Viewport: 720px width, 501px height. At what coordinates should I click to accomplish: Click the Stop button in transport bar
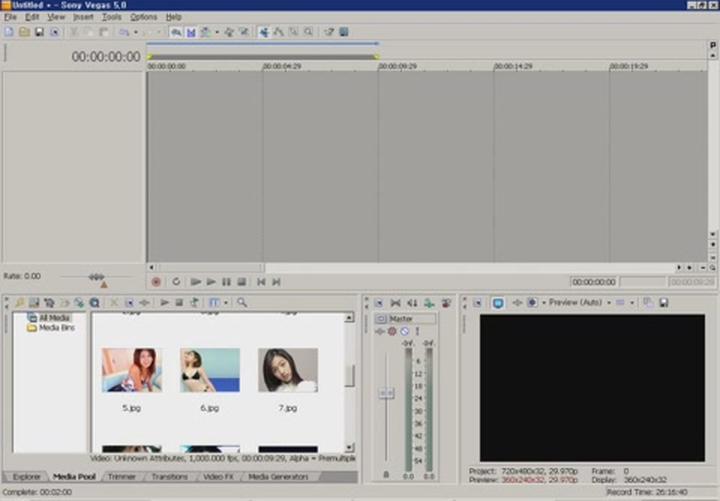coord(242,282)
